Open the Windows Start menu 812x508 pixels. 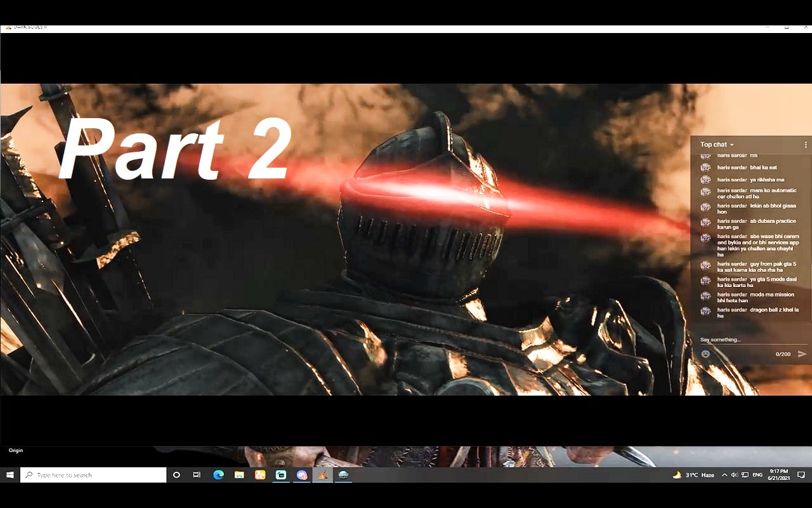pyautogui.click(x=10, y=475)
